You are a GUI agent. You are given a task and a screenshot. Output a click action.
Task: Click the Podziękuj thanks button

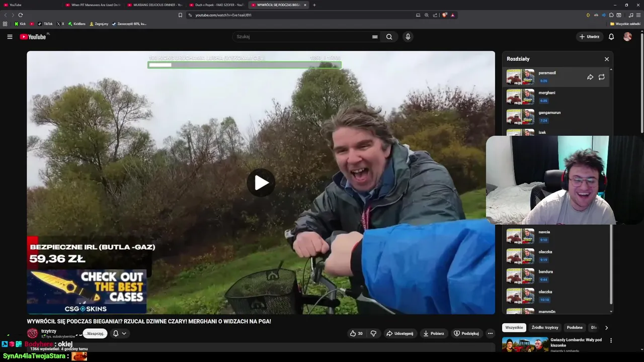pos(466,333)
